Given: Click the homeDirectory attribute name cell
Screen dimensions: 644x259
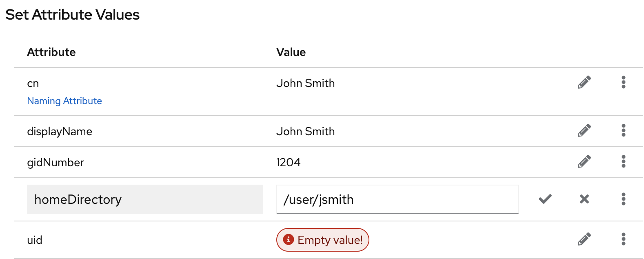Looking at the screenshot, I should (145, 199).
